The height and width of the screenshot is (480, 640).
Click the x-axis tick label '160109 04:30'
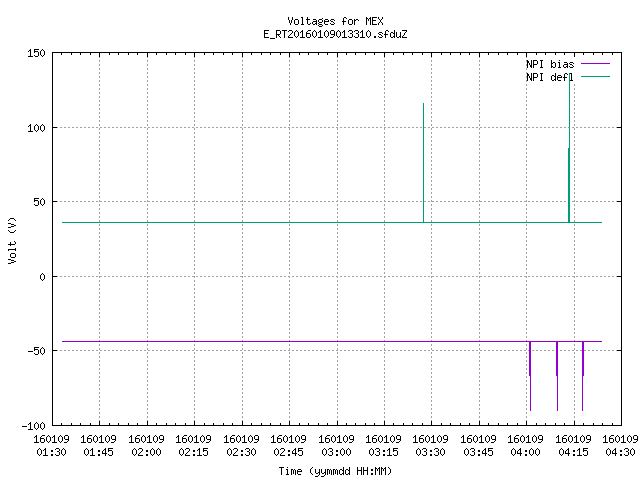click(x=620, y=446)
